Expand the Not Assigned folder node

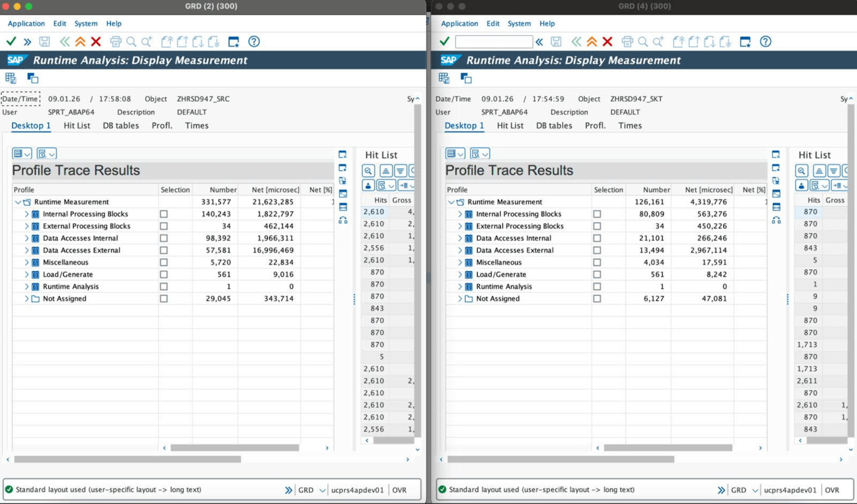(26, 298)
